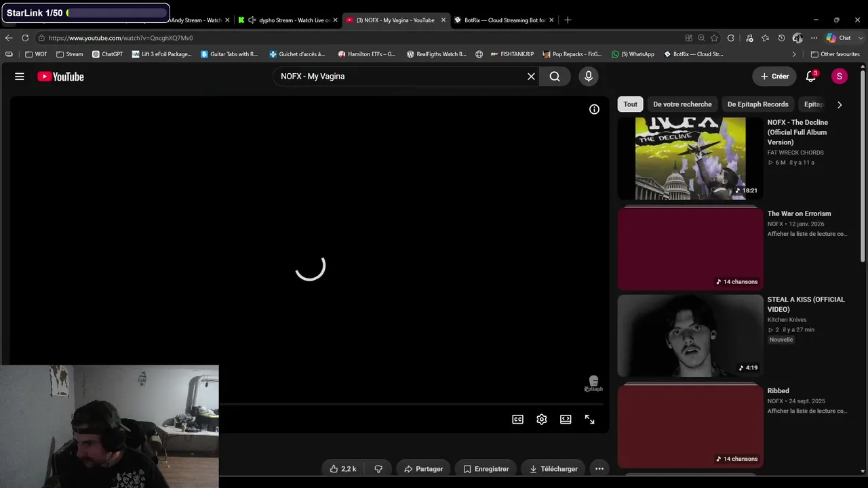Open NOFX The Decline video thumbnail
Image resolution: width=868 pixels, height=488 pixels.
click(x=690, y=159)
